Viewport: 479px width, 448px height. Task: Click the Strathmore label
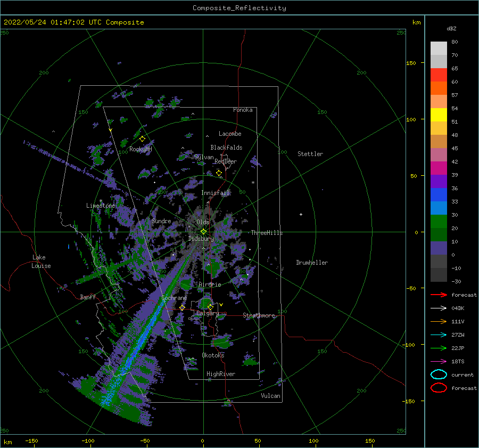click(x=259, y=315)
